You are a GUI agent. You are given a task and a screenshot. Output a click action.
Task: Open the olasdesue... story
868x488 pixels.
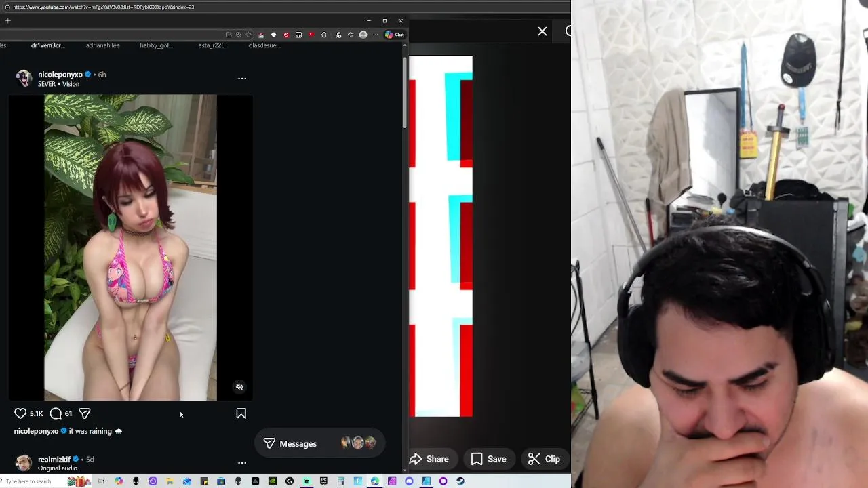264,45
